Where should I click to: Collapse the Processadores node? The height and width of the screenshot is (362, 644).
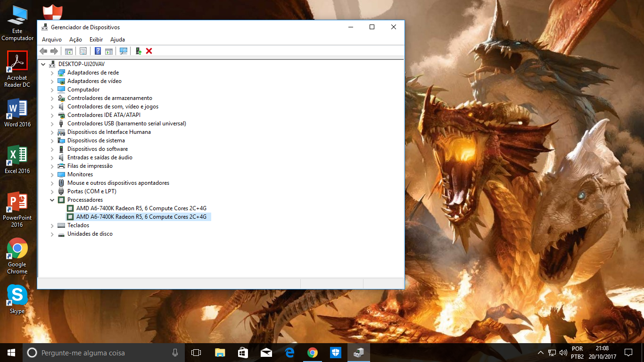pyautogui.click(x=52, y=200)
